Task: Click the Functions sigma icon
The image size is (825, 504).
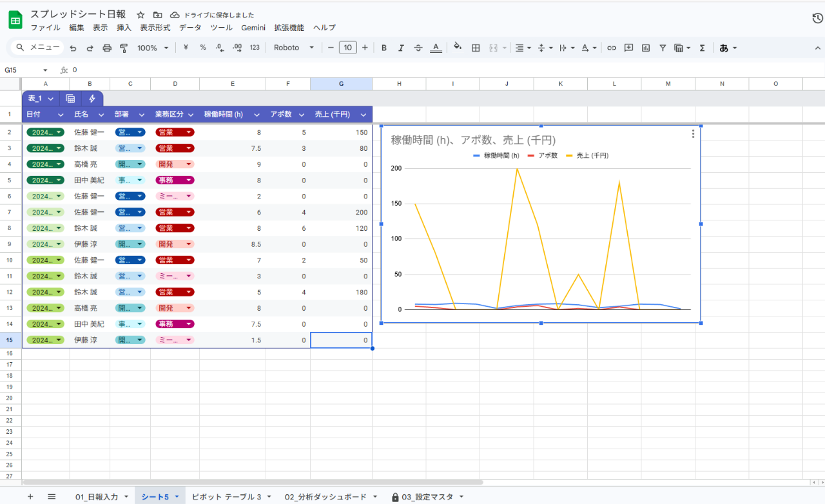Action: coord(702,47)
